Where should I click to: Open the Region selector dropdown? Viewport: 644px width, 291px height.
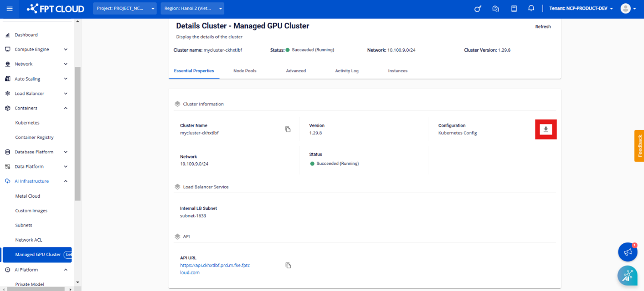(192, 9)
